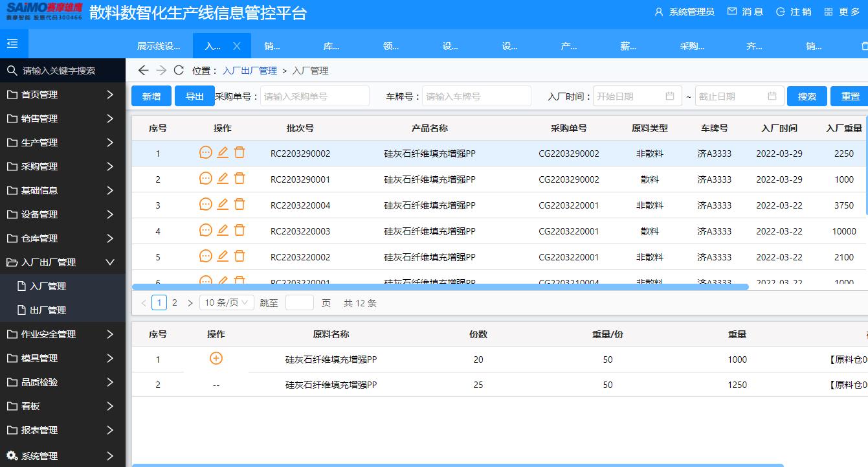The image size is (868, 467).
Task: Open 出厂管理 from the sidebar
Action: (x=49, y=310)
